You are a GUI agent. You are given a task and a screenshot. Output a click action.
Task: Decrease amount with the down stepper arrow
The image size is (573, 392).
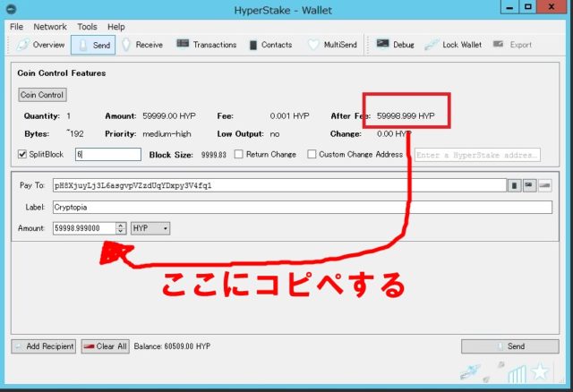pyautogui.click(x=121, y=231)
